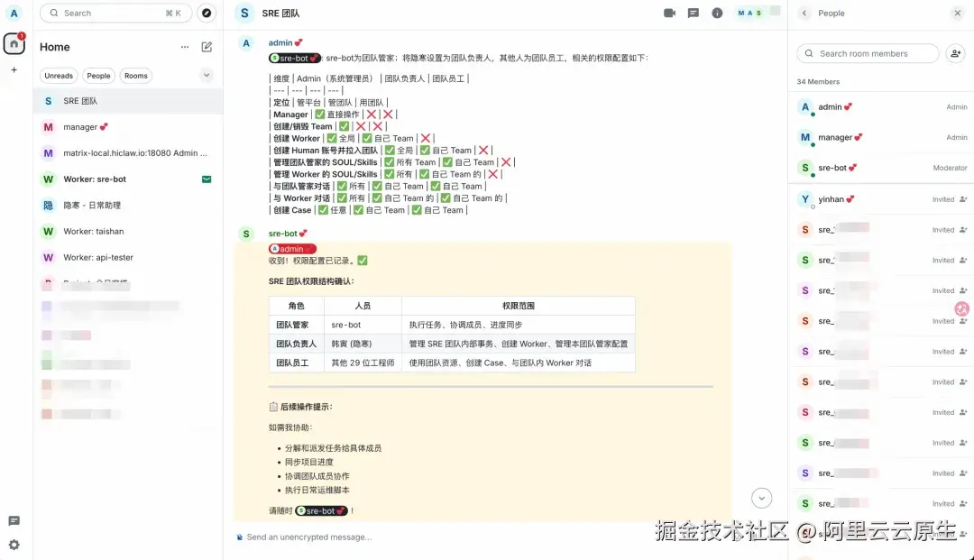Jump to latest message with down chevron
This screenshot has width=974, height=560.
click(x=761, y=497)
